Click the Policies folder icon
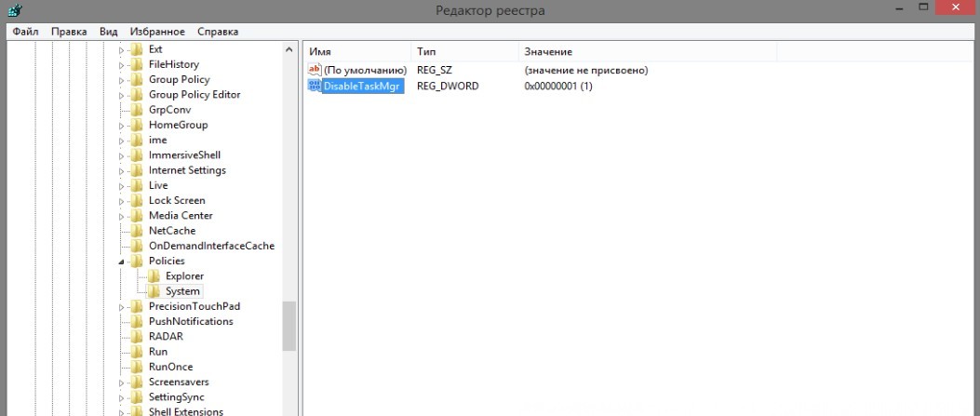The width and height of the screenshot is (980, 416). (x=137, y=261)
